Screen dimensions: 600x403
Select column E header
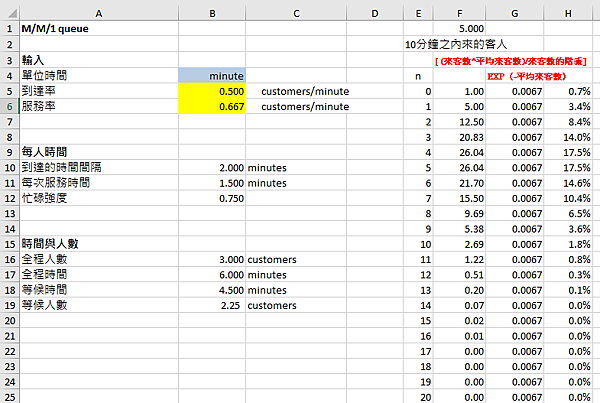point(418,13)
